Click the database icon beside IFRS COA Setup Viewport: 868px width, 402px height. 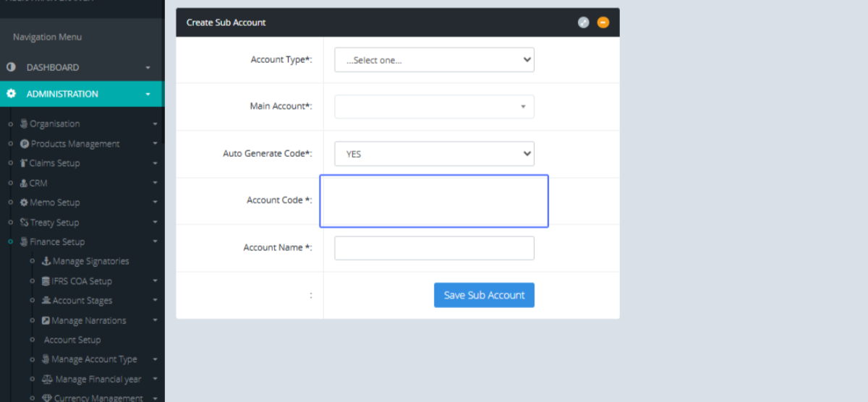tap(46, 281)
